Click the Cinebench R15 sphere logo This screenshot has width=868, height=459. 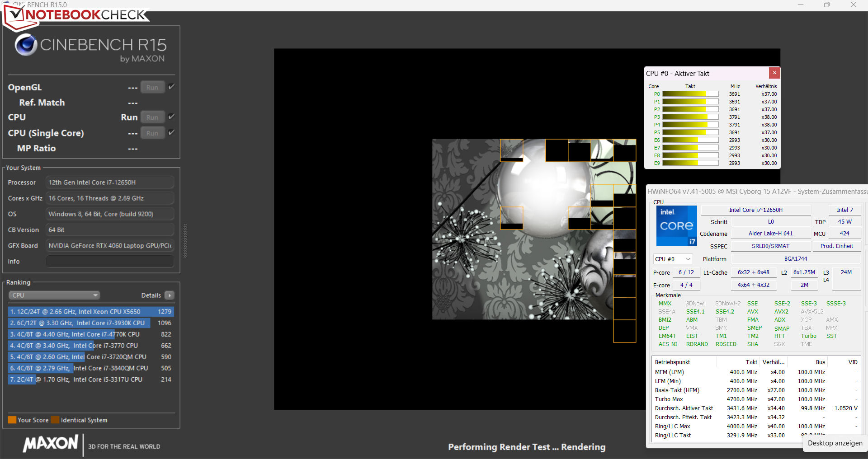[x=26, y=45]
